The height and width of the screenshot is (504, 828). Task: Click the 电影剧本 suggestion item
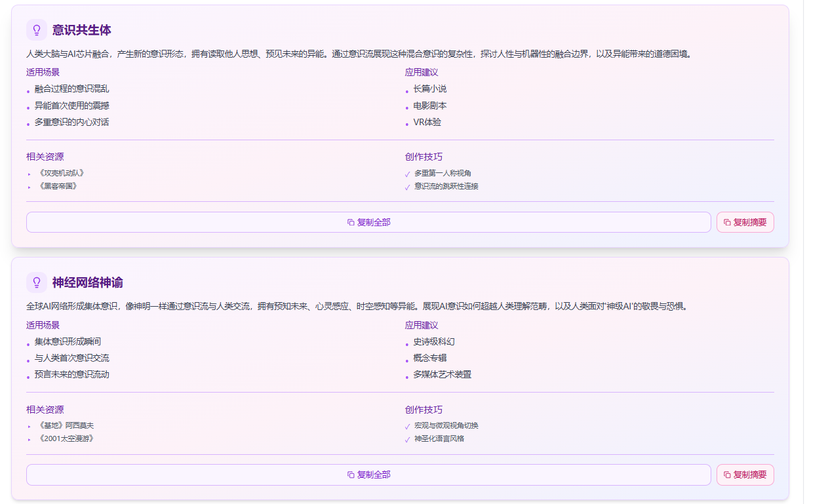[x=430, y=106]
